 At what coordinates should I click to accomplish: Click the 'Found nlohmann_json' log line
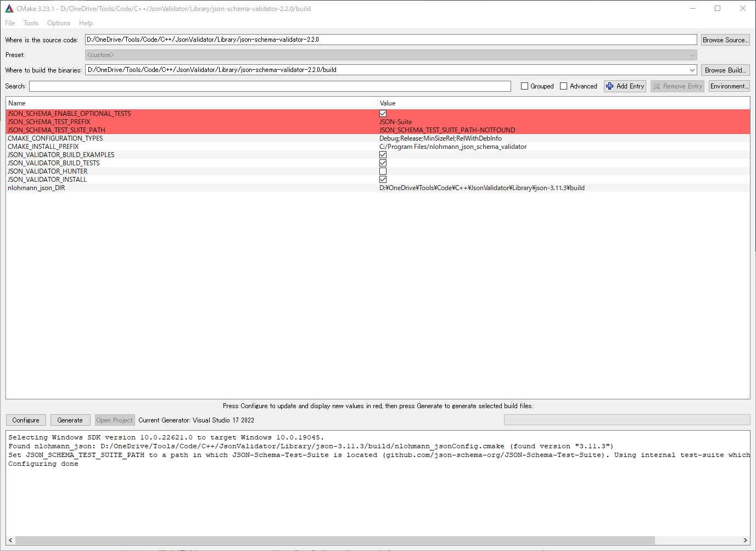coord(311,446)
